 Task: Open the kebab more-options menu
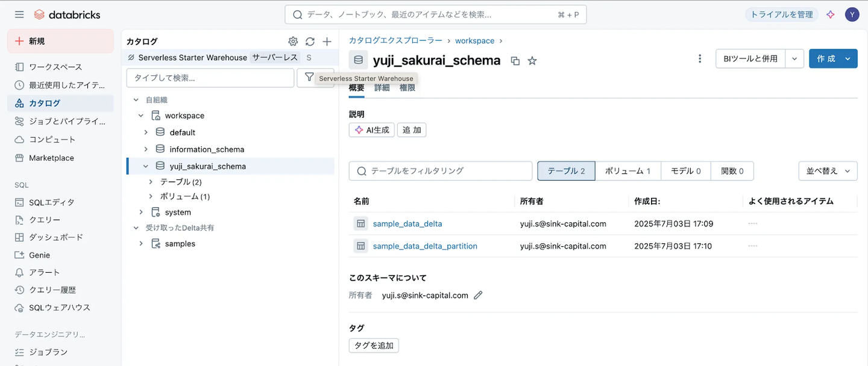[x=700, y=58]
